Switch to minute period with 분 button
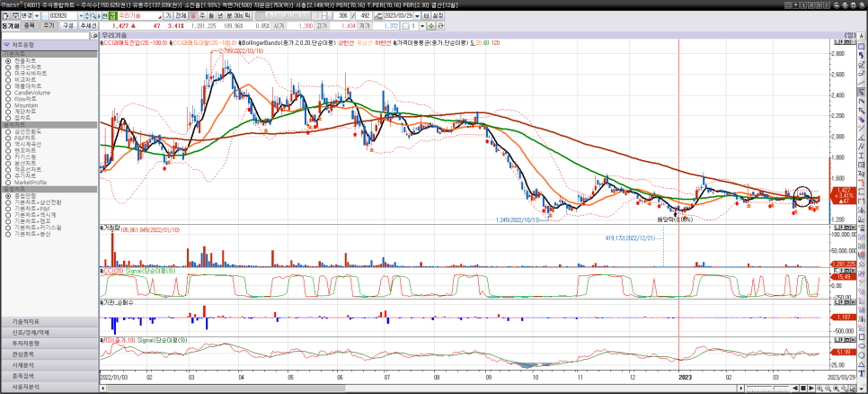The image size is (868, 394). click(229, 16)
